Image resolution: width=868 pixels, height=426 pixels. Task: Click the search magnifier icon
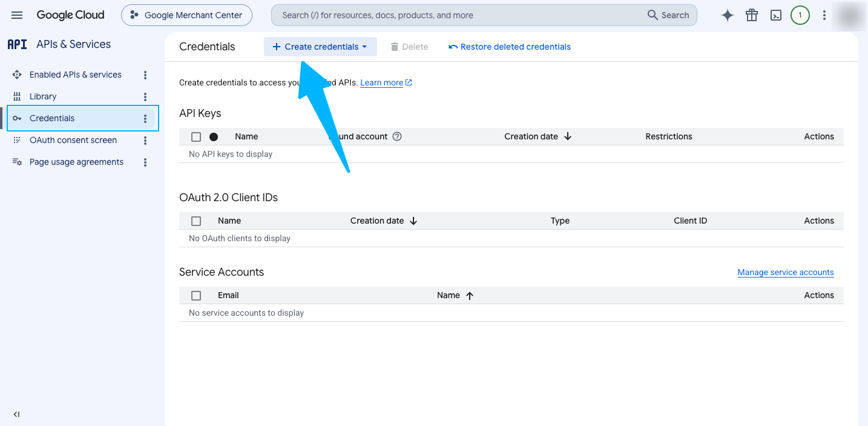click(653, 15)
